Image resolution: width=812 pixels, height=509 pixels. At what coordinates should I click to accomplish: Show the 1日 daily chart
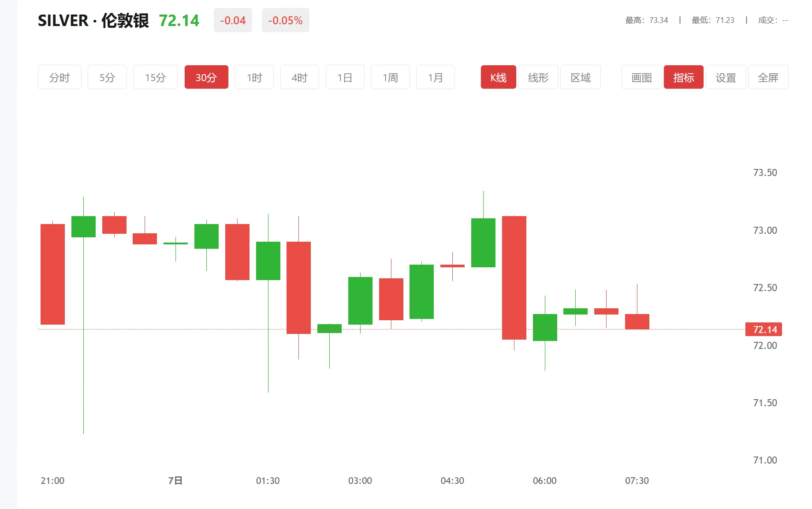tap(345, 77)
